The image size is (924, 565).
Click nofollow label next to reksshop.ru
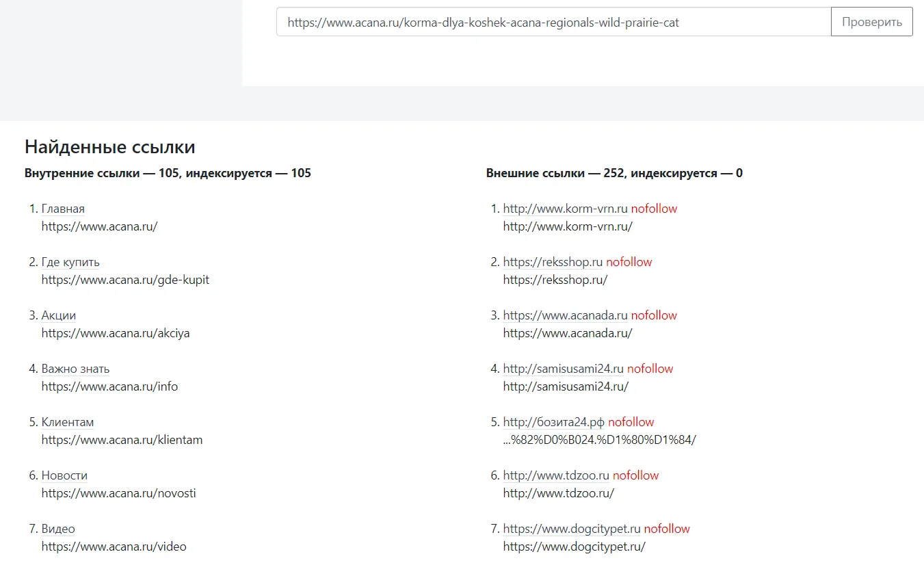[x=629, y=262]
